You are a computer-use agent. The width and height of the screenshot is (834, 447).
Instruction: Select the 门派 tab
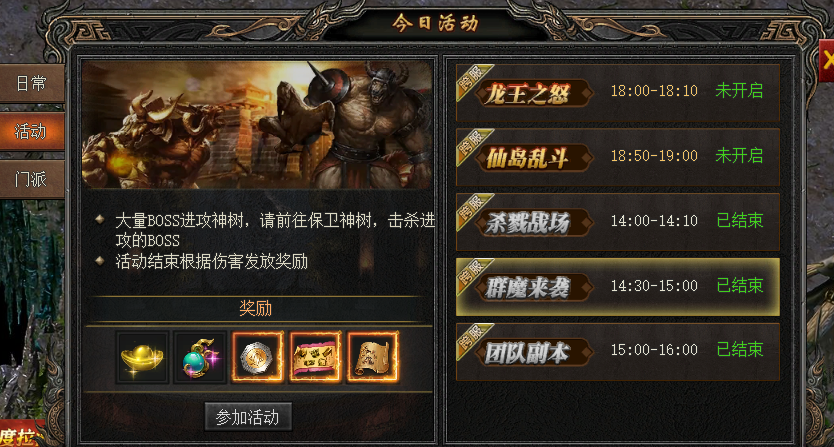(31, 179)
